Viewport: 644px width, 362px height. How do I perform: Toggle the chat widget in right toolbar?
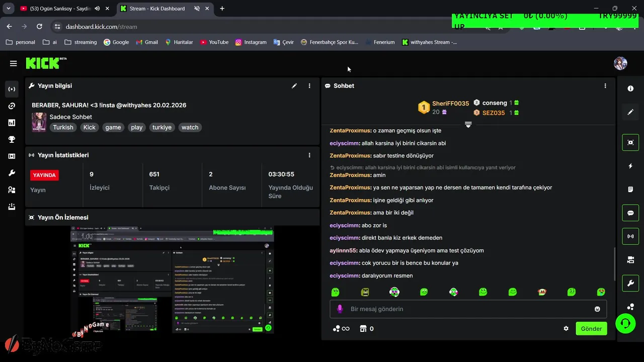[x=630, y=213]
